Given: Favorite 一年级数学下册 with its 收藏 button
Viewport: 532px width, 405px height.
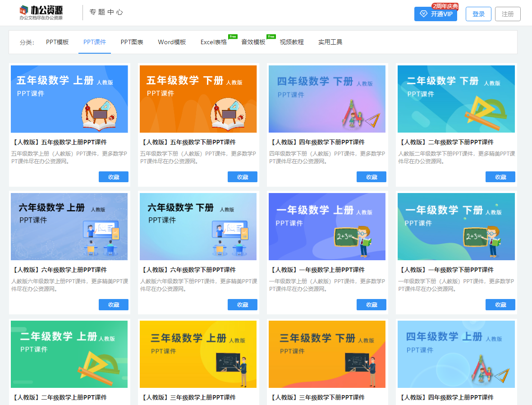Looking at the screenshot, I should tap(500, 304).
